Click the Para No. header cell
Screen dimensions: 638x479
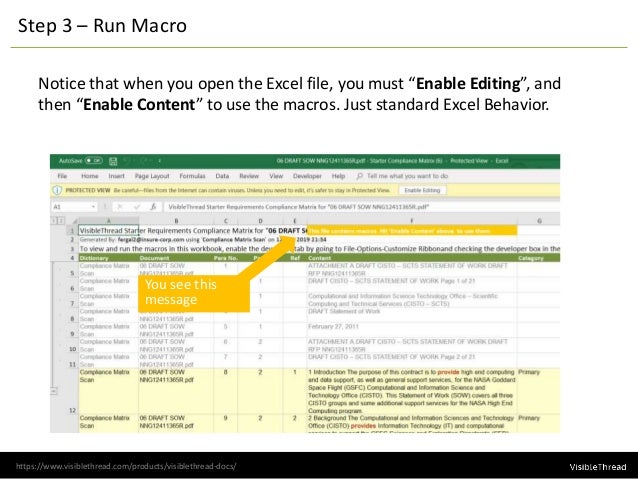(225, 258)
